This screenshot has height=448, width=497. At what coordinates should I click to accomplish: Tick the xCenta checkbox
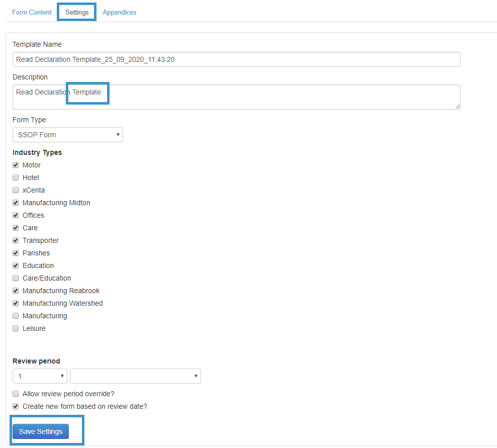coord(16,190)
